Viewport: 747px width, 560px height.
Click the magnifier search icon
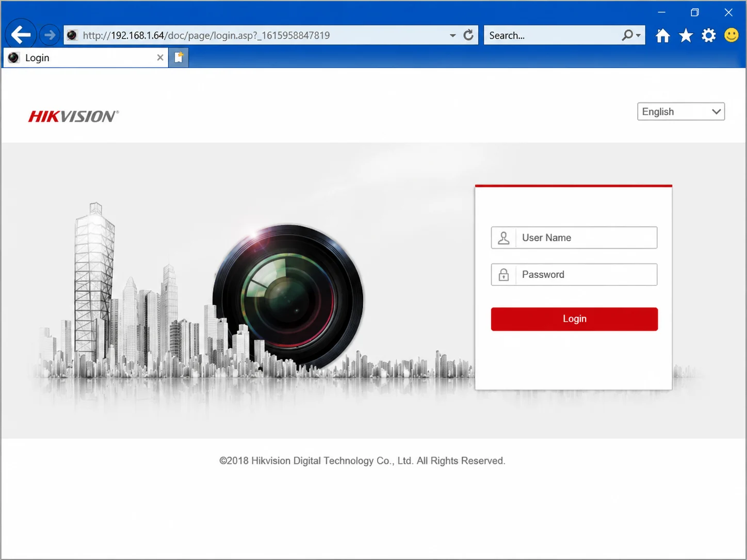pos(627,35)
